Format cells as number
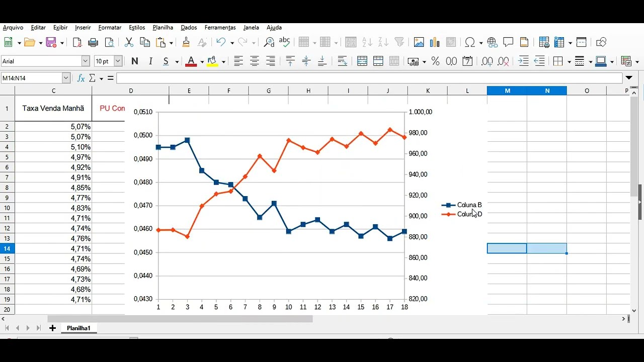Image resolution: width=644 pixels, height=362 pixels. coord(451,61)
